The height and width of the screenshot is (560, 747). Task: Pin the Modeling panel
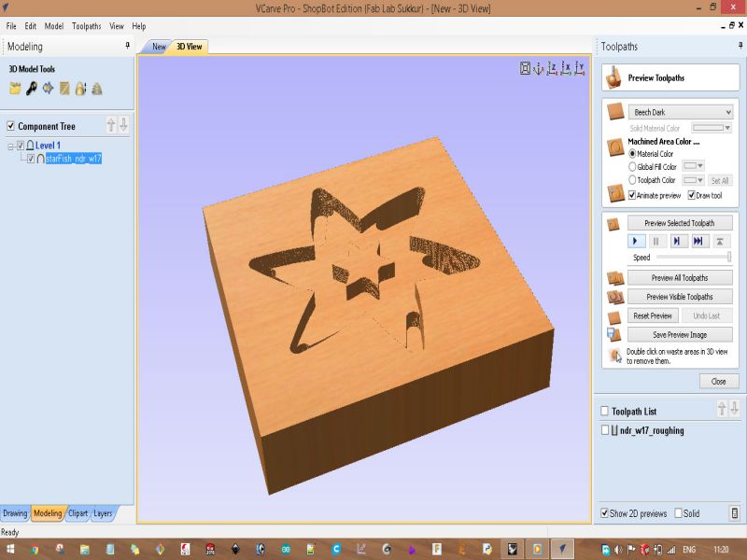tap(127, 45)
